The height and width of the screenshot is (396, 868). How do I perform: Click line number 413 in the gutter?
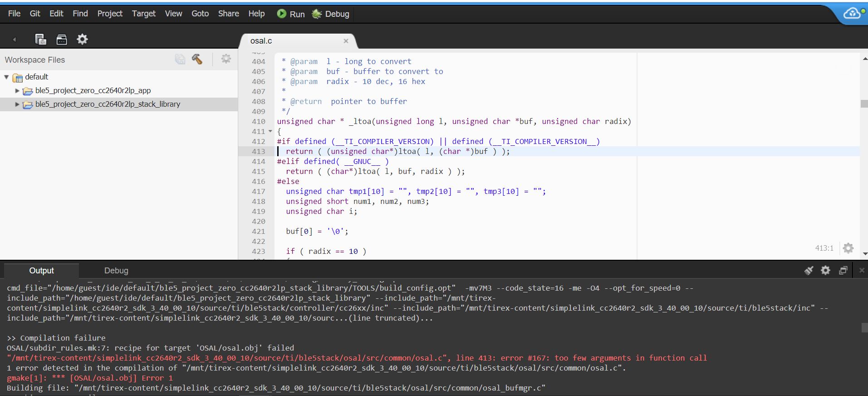click(258, 152)
